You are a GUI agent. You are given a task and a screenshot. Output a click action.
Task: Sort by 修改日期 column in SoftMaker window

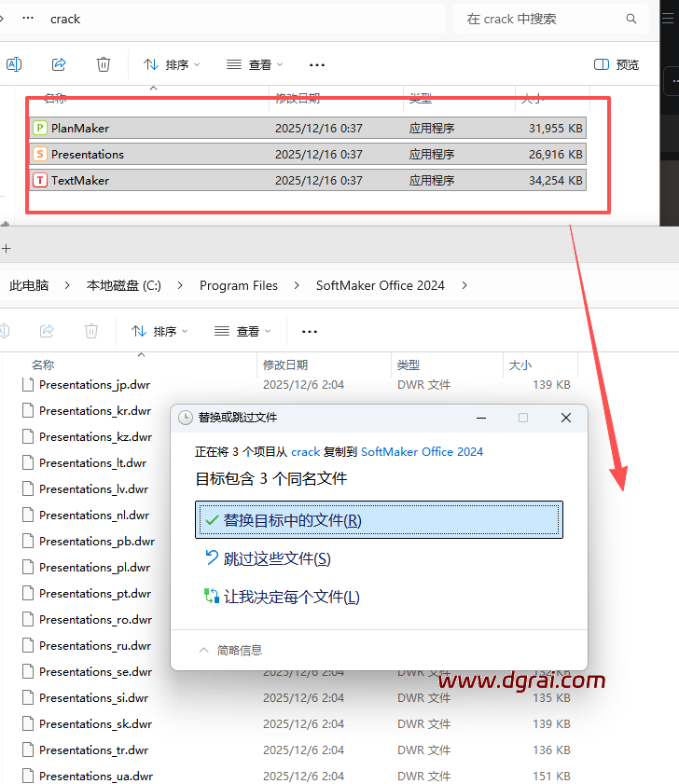[285, 365]
